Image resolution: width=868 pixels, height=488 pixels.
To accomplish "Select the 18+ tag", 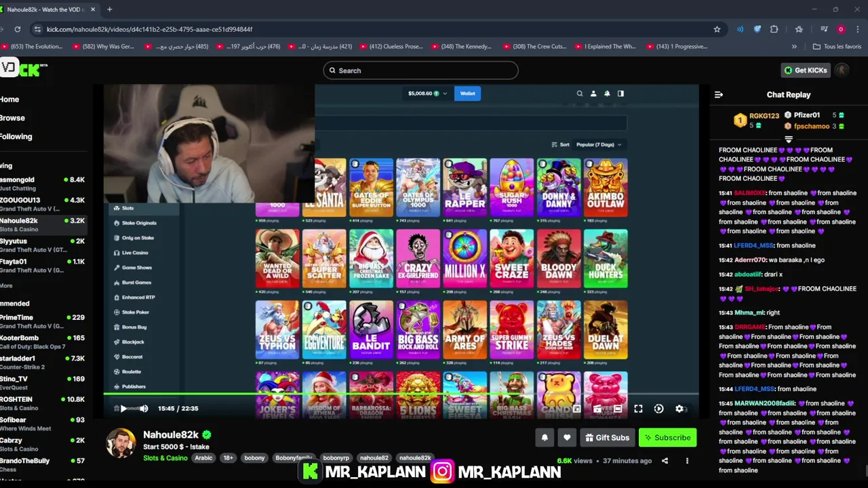I will coord(229,458).
